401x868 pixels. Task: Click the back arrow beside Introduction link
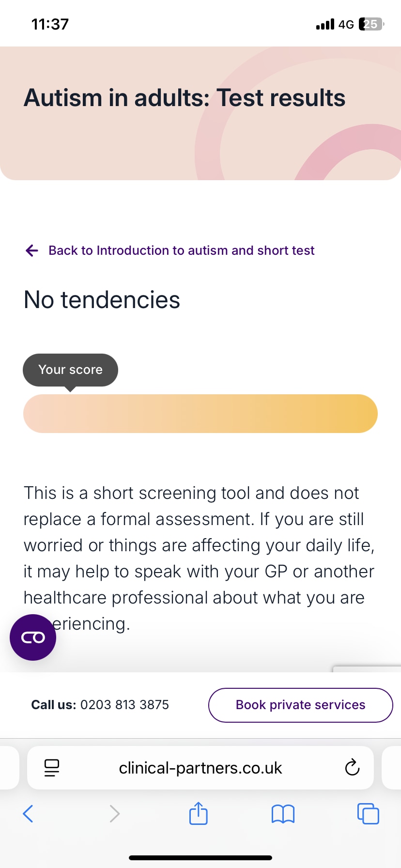tap(32, 250)
